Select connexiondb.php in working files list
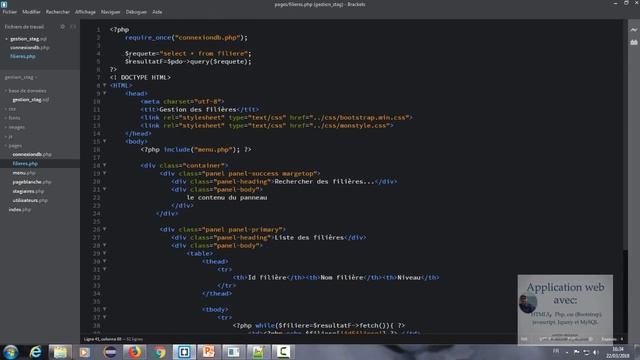The image size is (640, 360). coord(29,47)
